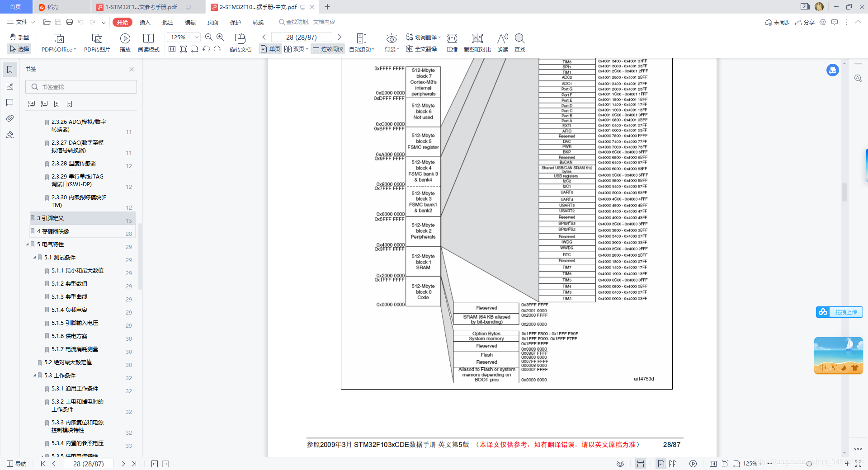Image resolution: width=868 pixels, height=470 pixels.
Task: Open Screenshot and Compare tool
Action: coord(477,43)
